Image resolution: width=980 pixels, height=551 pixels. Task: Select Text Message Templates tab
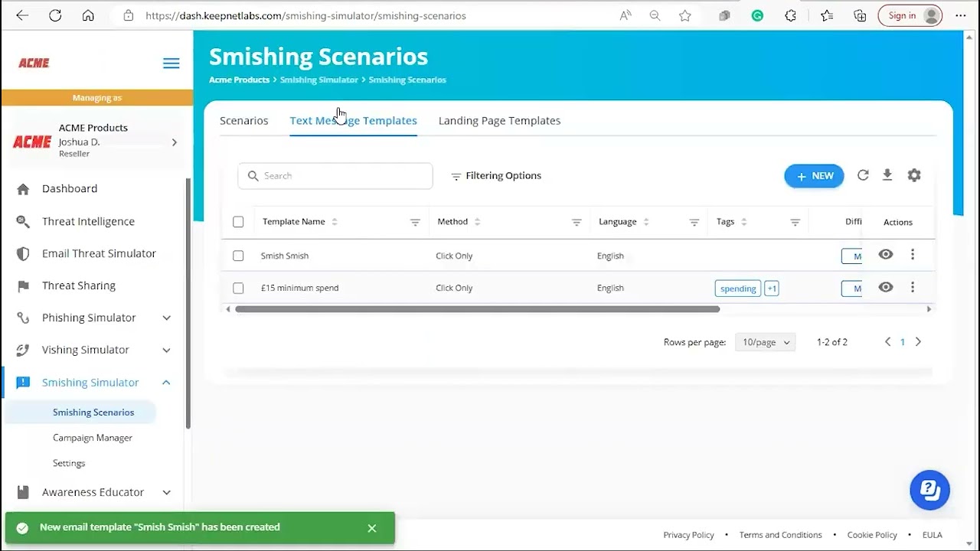[353, 121]
